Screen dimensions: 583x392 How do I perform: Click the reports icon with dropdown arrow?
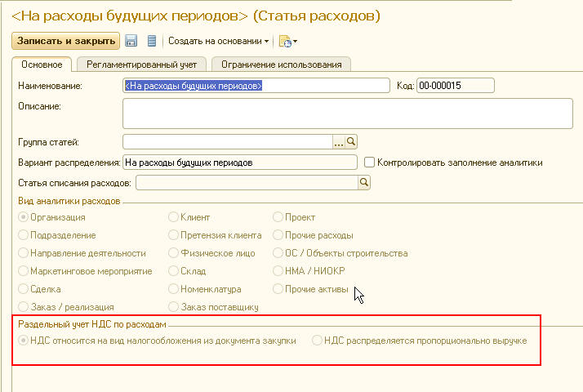tap(288, 42)
